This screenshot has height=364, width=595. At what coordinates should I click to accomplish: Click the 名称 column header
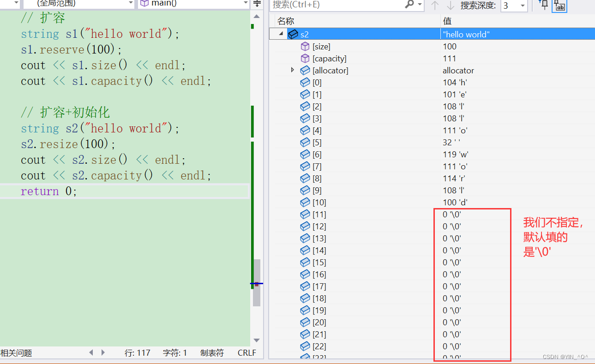(x=286, y=21)
